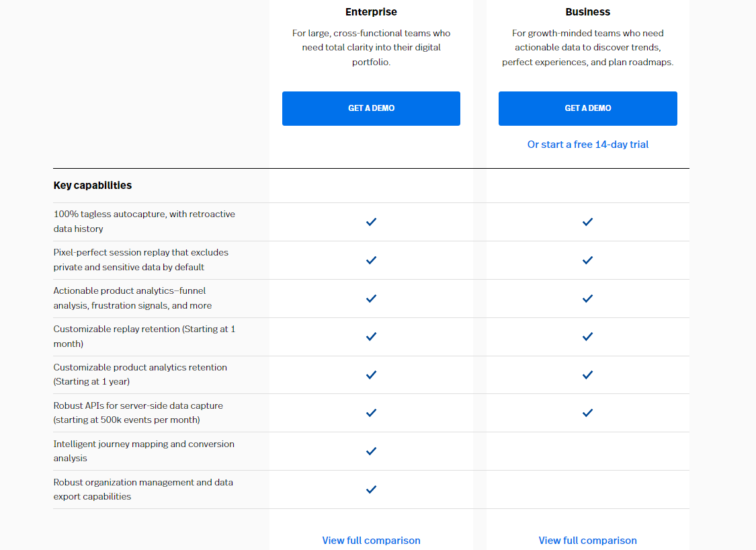The image size is (756, 550).
Task: Click Business checkmark for Robust APIs row
Action: 587,413
